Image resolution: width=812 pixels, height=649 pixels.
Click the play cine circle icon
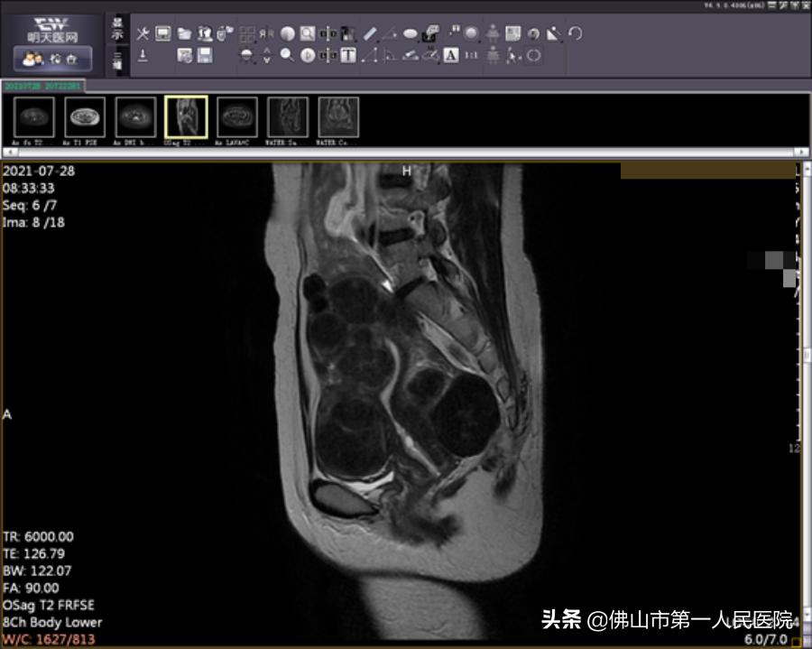click(x=308, y=55)
